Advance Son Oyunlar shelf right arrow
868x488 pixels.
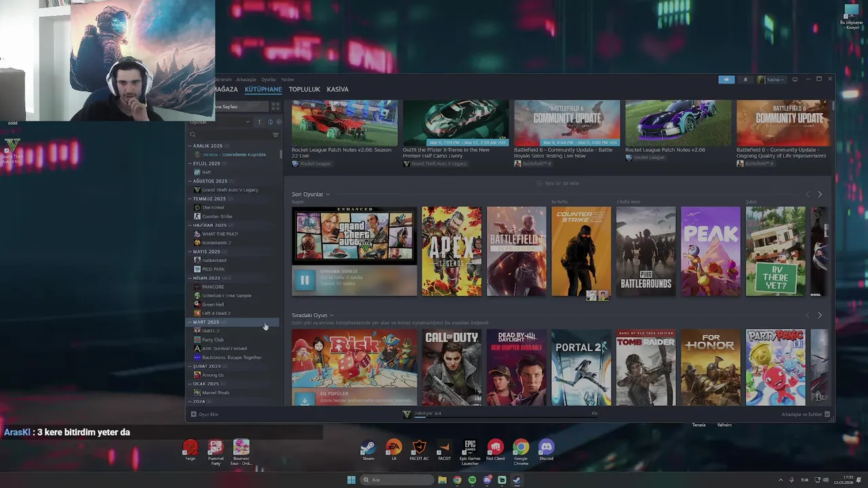819,195
